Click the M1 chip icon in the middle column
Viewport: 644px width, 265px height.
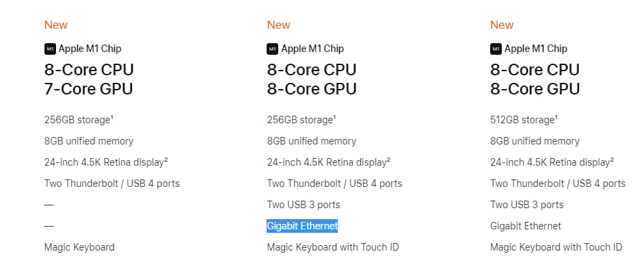coord(273,49)
